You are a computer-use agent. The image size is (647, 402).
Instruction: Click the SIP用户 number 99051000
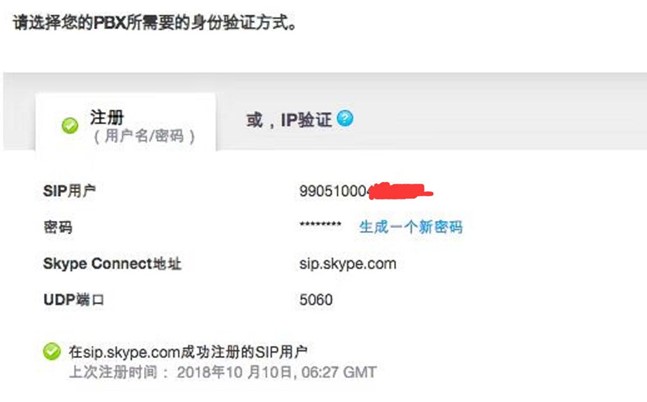(x=333, y=191)
